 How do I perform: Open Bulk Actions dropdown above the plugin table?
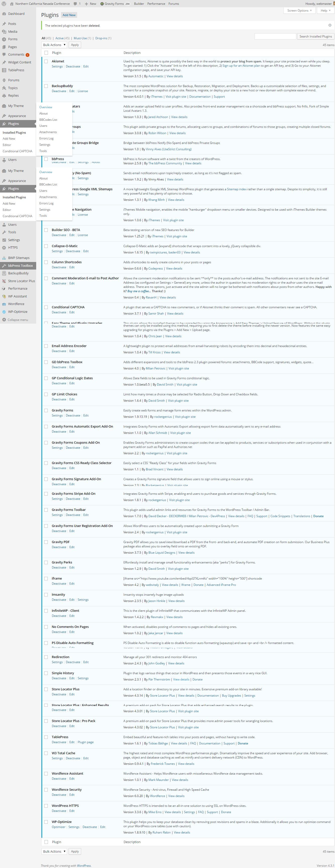[x=54, y=45]
